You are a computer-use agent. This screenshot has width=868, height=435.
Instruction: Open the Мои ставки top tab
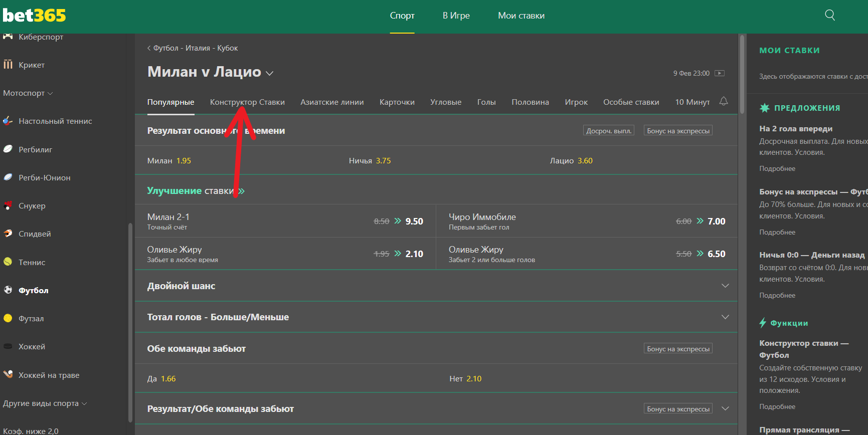521,16
